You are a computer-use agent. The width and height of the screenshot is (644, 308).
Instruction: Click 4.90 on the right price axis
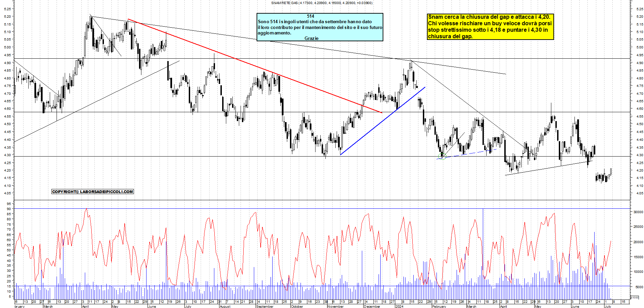tap(640, 63)
